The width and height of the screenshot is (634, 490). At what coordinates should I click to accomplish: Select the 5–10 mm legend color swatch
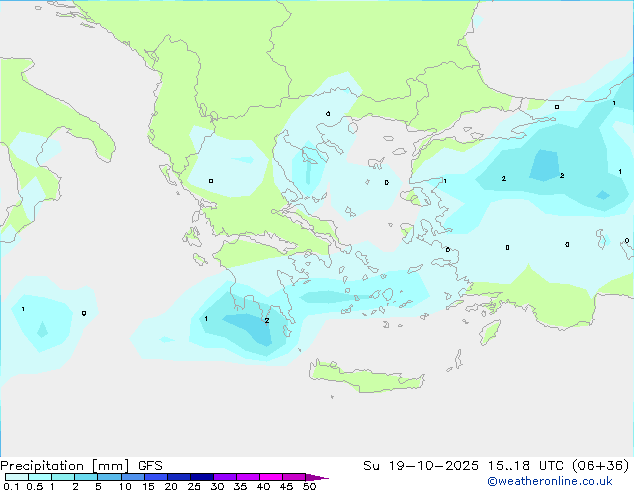point(109,477)
